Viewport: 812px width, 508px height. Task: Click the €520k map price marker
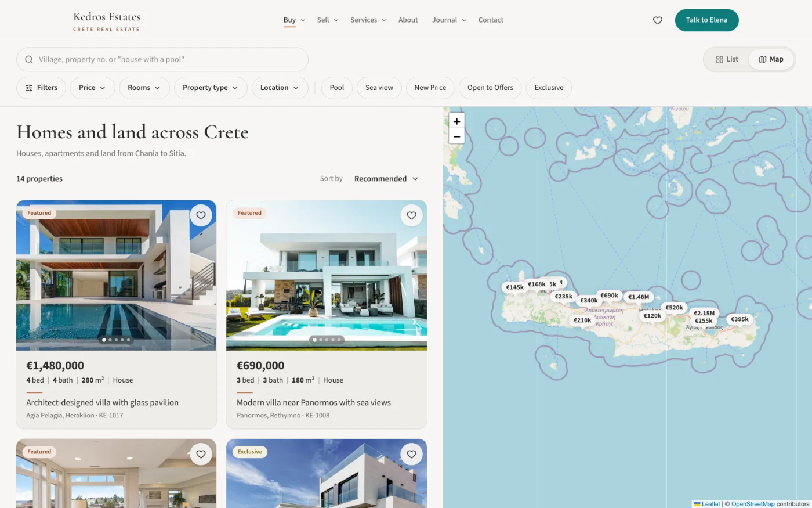674,308
